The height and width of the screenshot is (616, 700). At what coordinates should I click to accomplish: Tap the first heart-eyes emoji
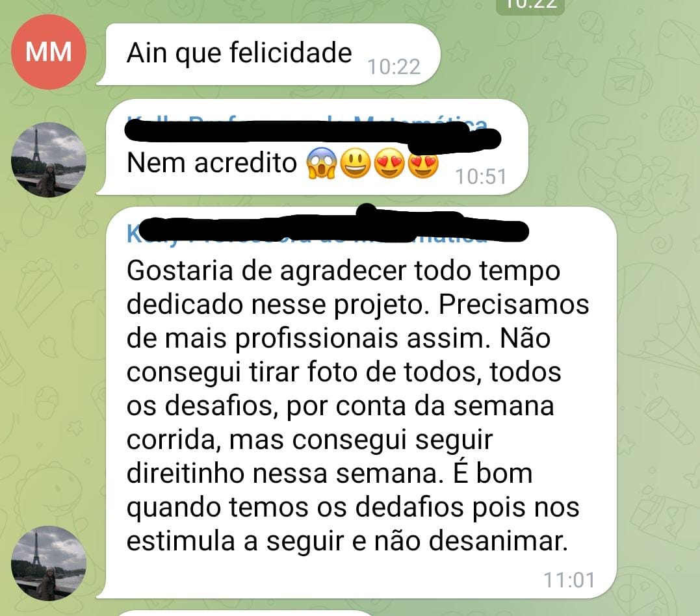pos(389,163)
